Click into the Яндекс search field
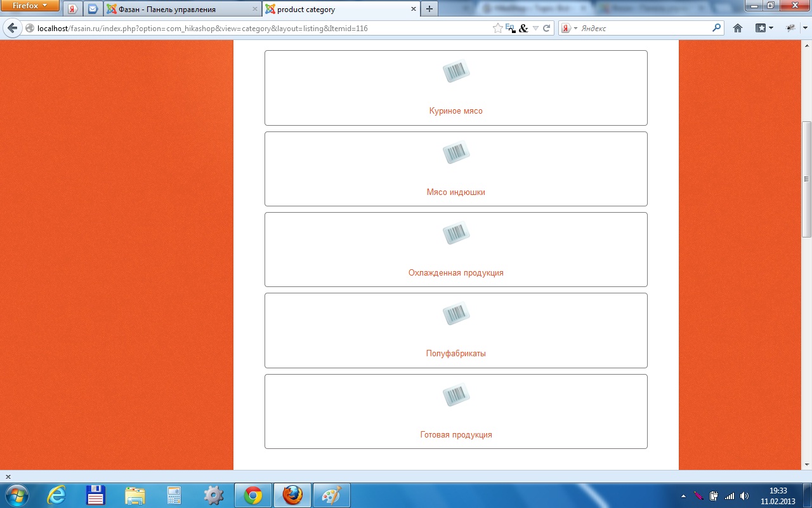 [645, 29]
